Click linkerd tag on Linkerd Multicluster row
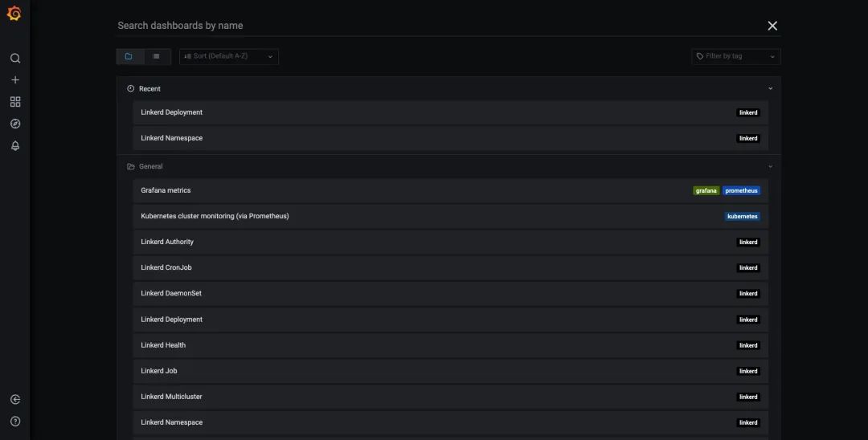This screenshot has width=868, height=440. pyautogui.click(x=748, y=397)
